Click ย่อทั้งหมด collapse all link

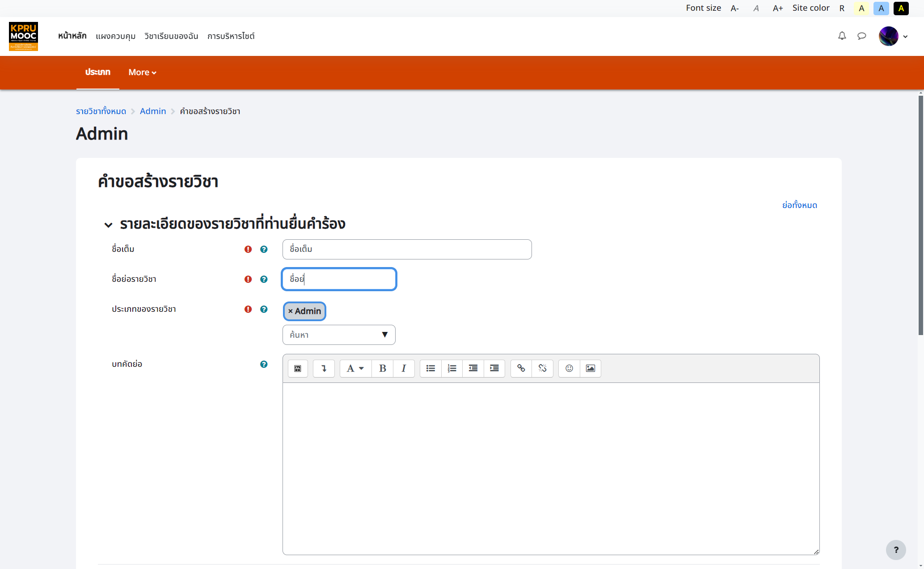click(800, 205)
